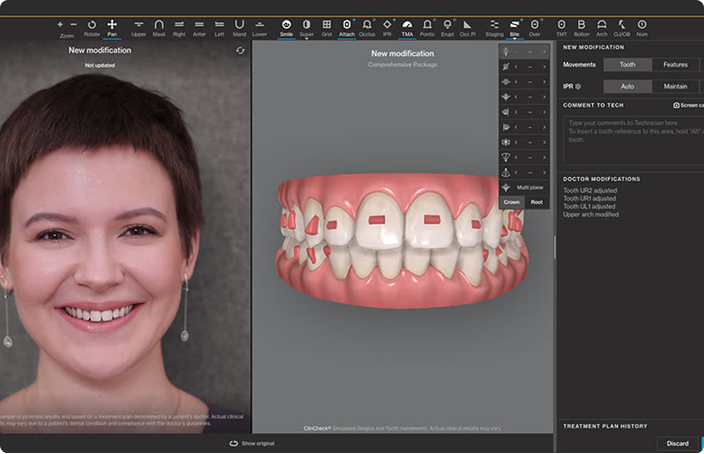Image resolution: width=704 pixels, height=454 pixels.
Task: Open the Staging tool
Action: (x=494, y=27)
